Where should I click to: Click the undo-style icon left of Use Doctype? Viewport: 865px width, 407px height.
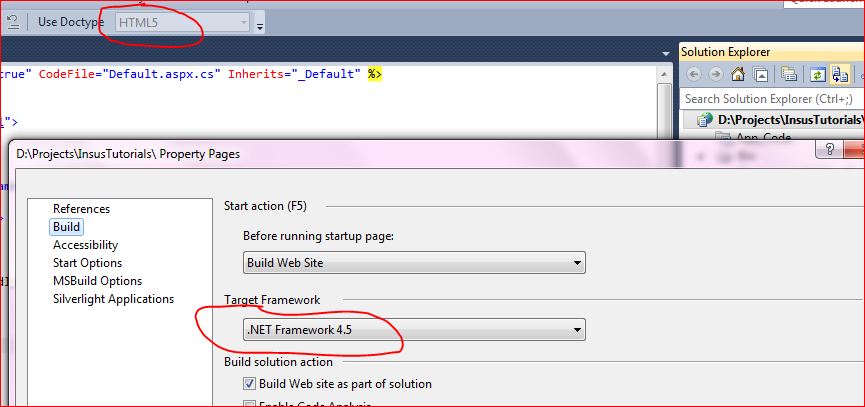pyautogui.click(x=12, y=22)
